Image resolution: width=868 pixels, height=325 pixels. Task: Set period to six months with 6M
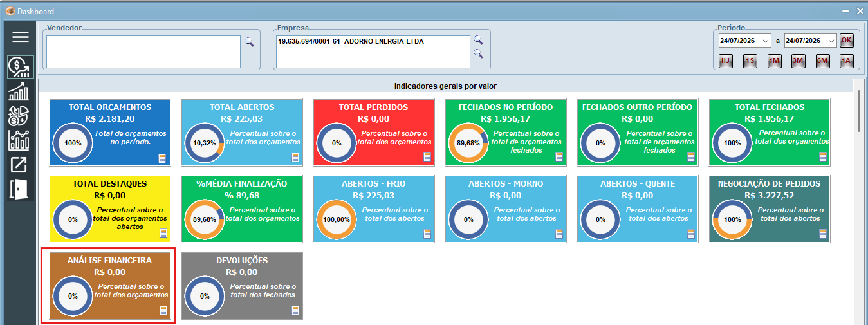coord(822,61)
